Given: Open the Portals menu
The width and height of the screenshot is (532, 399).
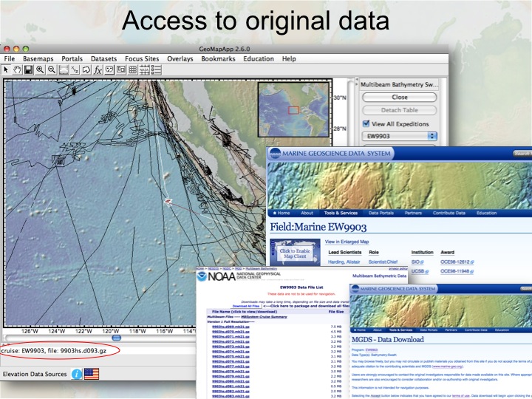Looking at the screenshot, I should pos(72,58).
